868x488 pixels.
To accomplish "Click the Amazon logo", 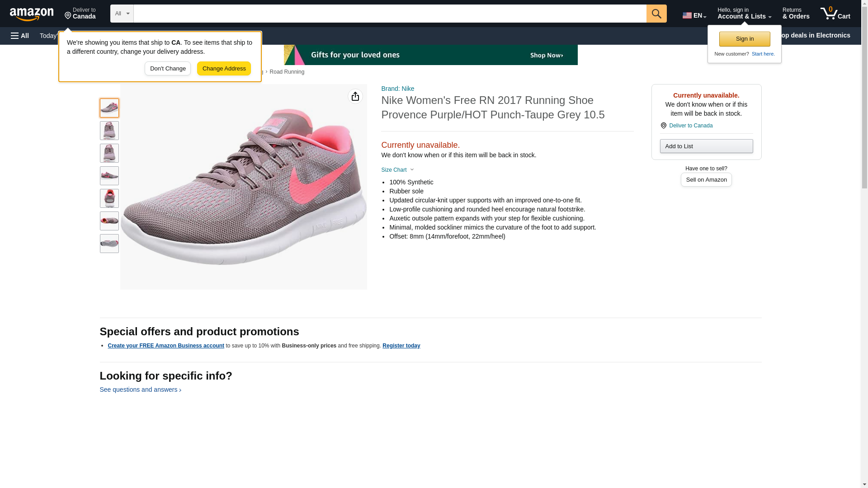I will [x=32, y=14].
